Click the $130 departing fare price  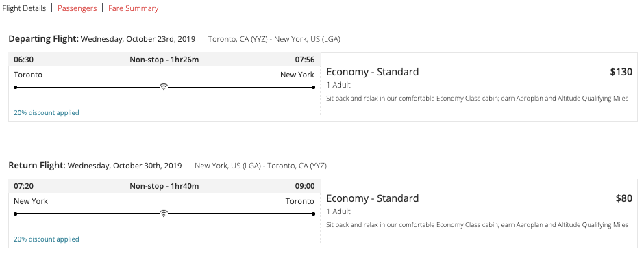point(621,72)
